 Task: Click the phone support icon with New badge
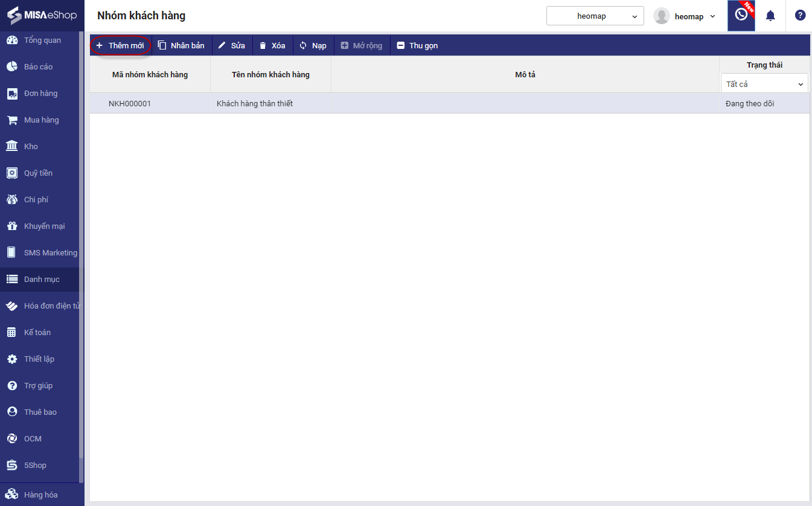pyautogui.click(x=741, y=16)
